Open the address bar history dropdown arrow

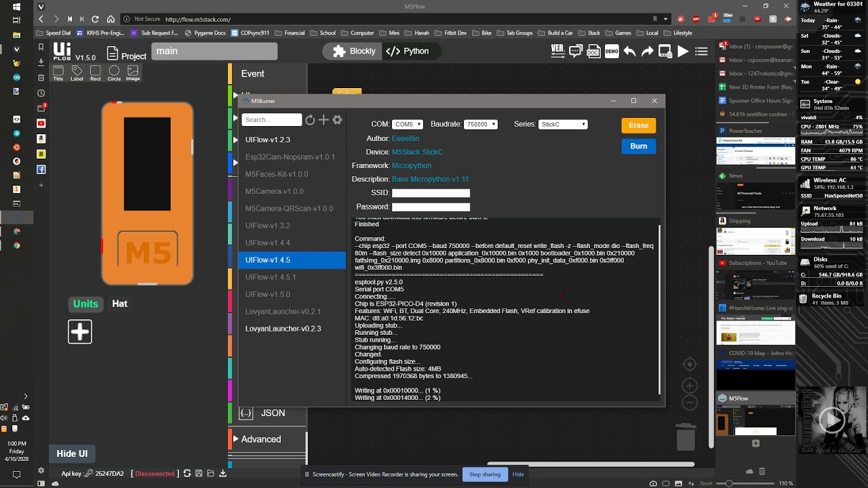tap(665, 19)
